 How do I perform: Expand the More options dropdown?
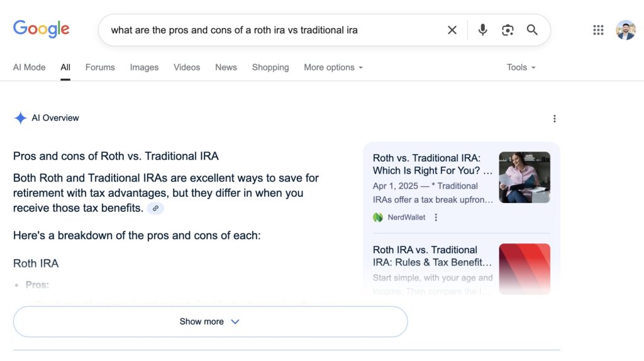click(333, 67)
